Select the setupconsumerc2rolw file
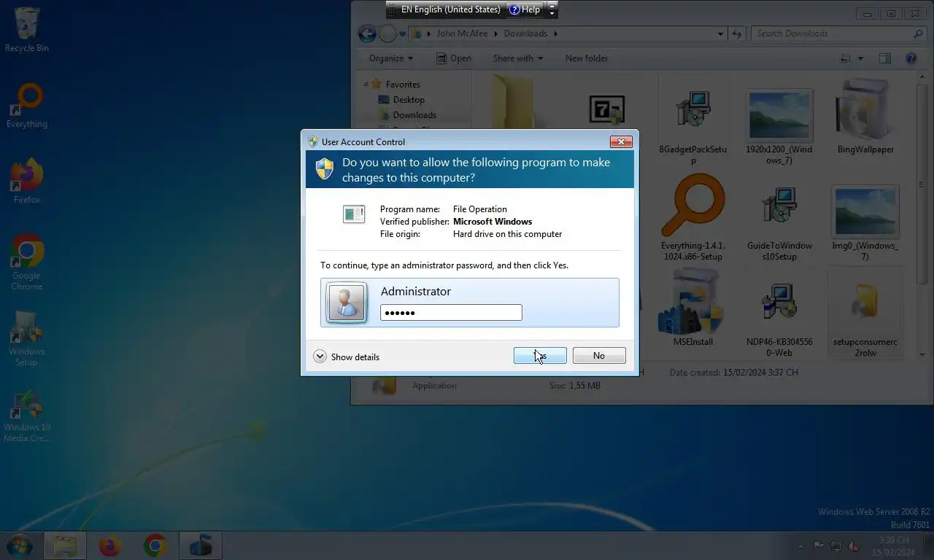The width and height of the screenshot is (934, 560). click(x=865, y=314)
